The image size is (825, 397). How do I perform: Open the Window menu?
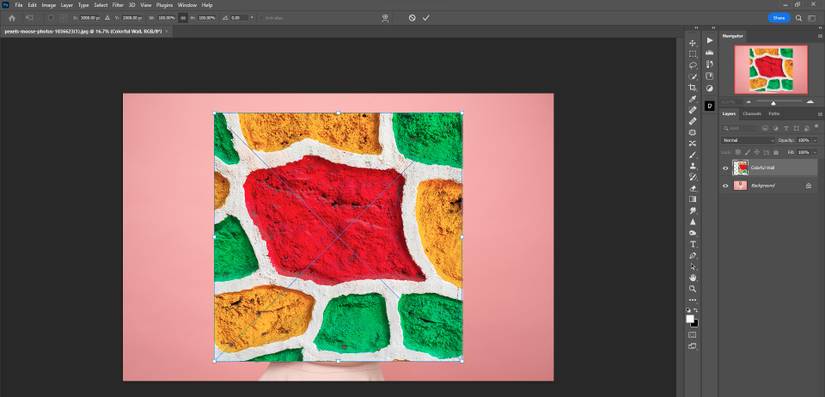click(187, 5)
